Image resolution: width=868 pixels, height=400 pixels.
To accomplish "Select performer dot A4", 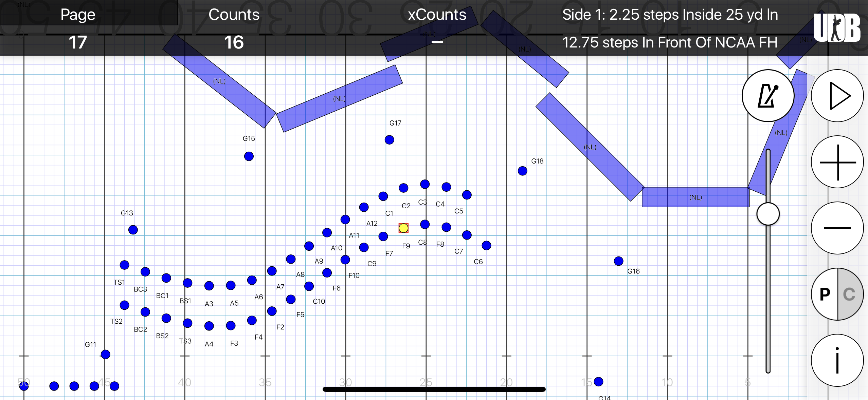I will coord(209,326).
